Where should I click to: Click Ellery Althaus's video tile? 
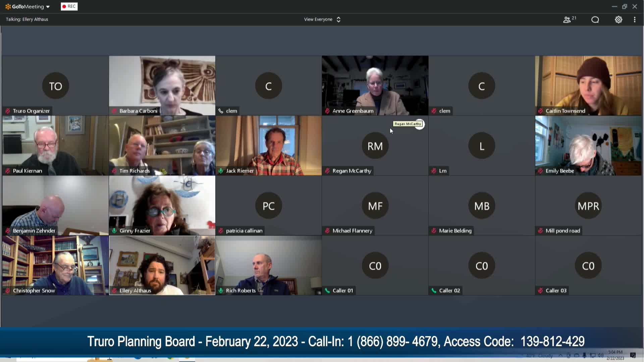[x=162, y=265]
